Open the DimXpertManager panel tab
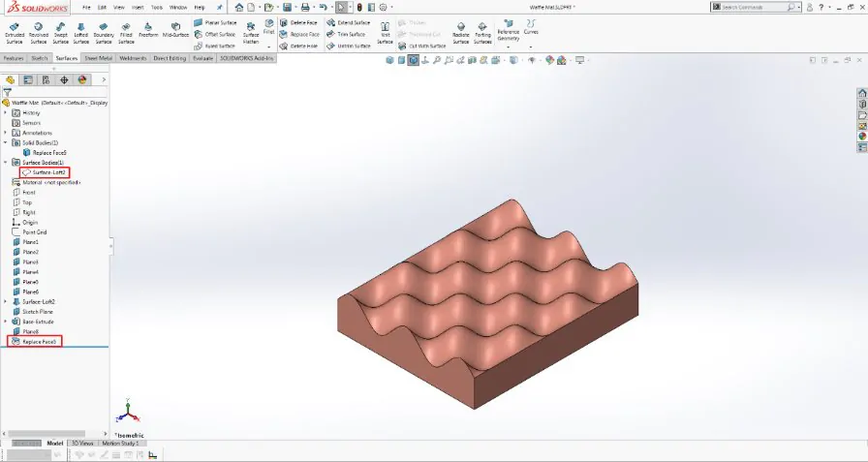This screenshot has height=462, width=868. [64, 79]
